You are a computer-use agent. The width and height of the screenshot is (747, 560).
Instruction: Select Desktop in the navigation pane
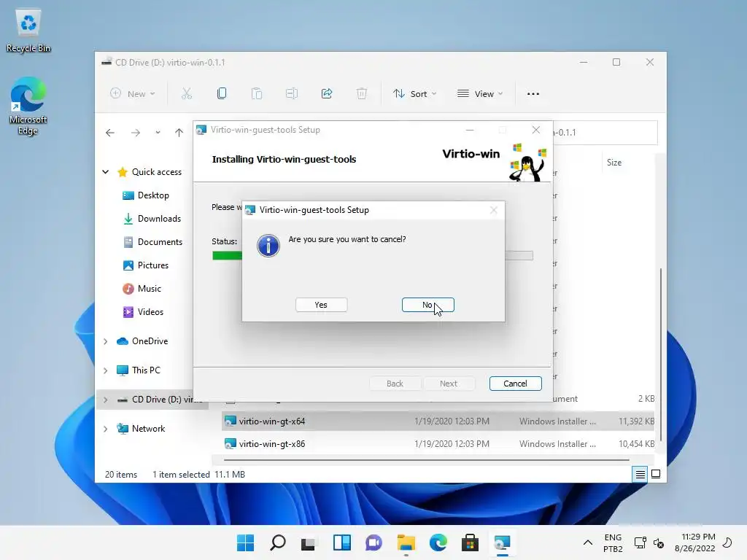click(152, 195)
